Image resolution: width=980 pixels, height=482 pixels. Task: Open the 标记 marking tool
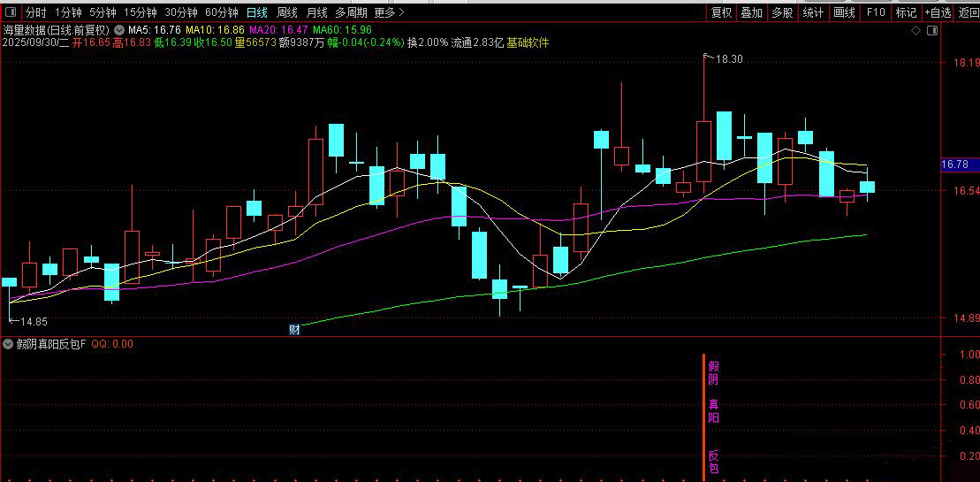(906, 12)
